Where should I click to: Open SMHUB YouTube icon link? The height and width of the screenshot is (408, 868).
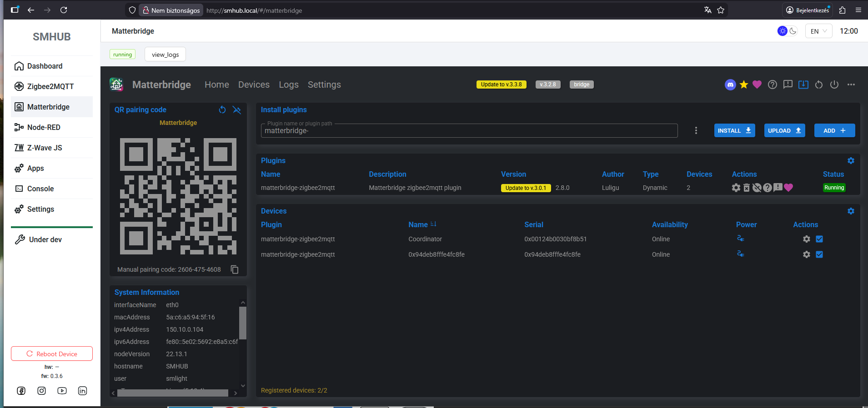(62, 391)
